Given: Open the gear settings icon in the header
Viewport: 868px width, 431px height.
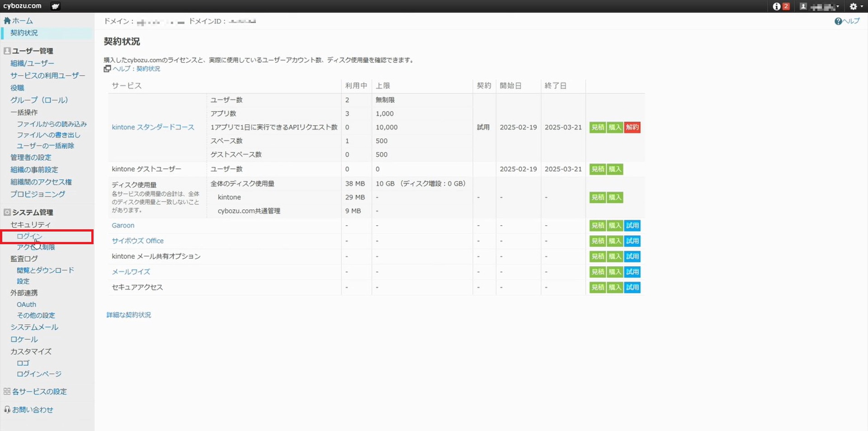Looking at the screenshot, I should point(853,6).
